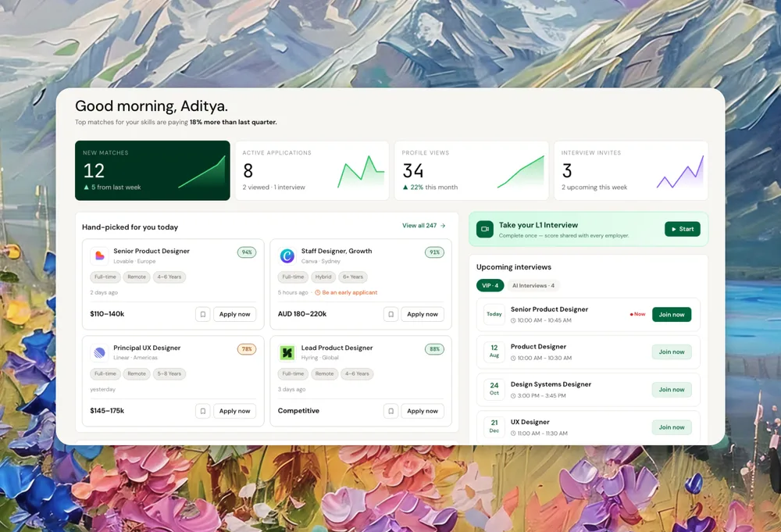Image resolution: width=781 pixels, height=532 pixels.
Task: Click the 91% match badge
Action: click(434, 252)
